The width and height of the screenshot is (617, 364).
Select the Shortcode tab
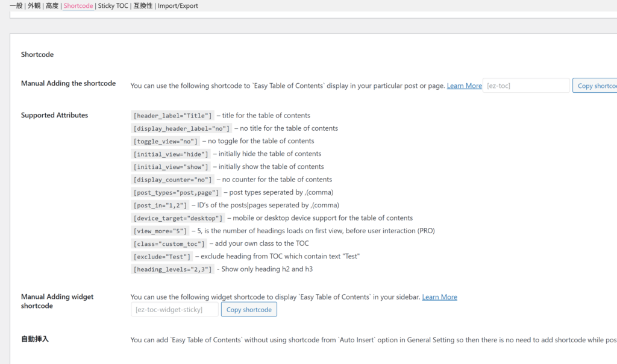[x=78, y=6]
